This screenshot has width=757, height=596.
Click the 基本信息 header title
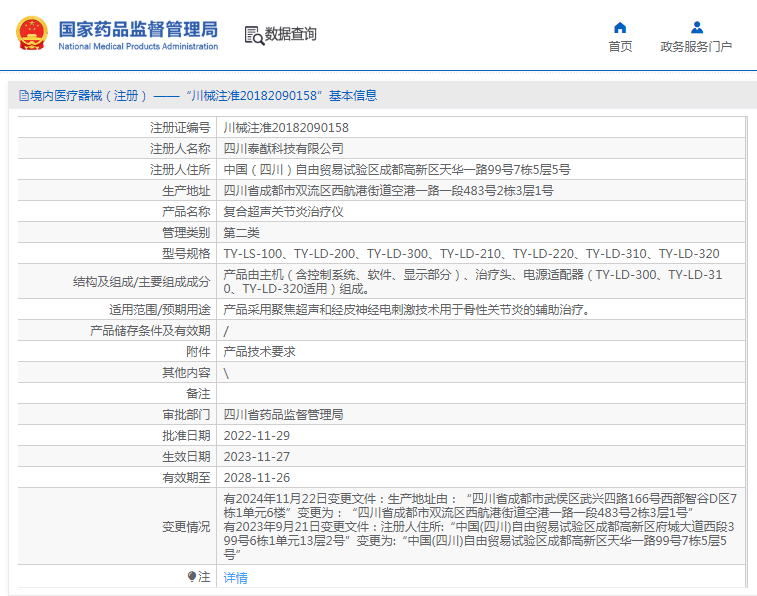353,96
